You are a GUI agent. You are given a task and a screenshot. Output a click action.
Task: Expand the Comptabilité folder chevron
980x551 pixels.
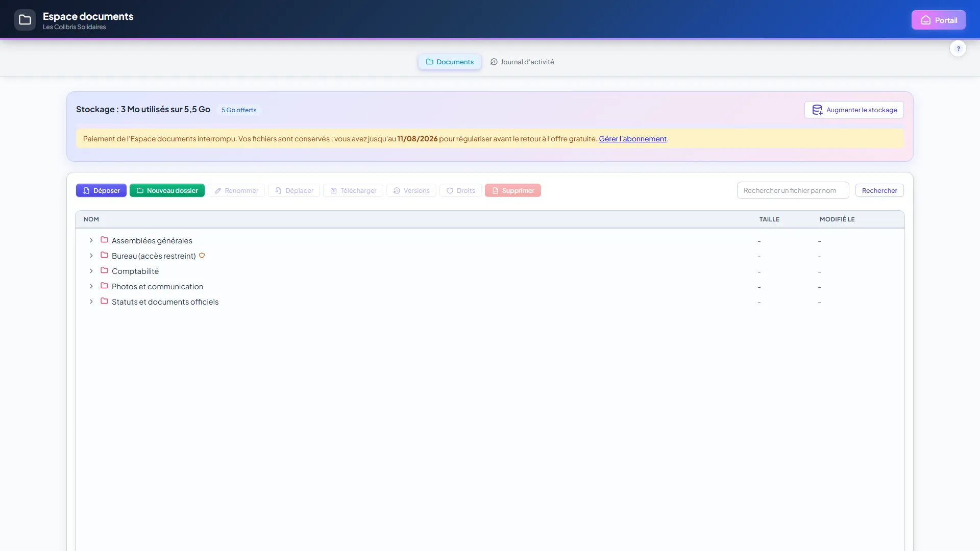[x=91, y=271]
